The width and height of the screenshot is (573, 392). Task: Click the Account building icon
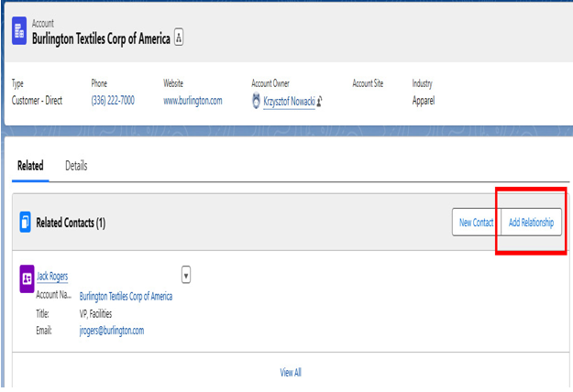tap(19, 30)
